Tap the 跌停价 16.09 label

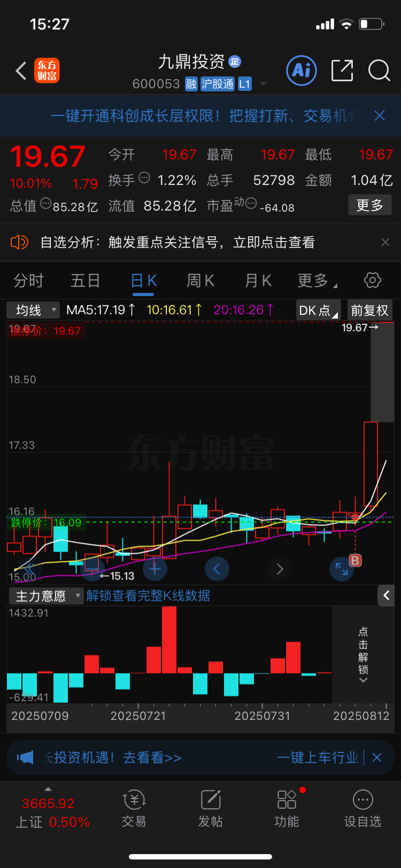47,523
